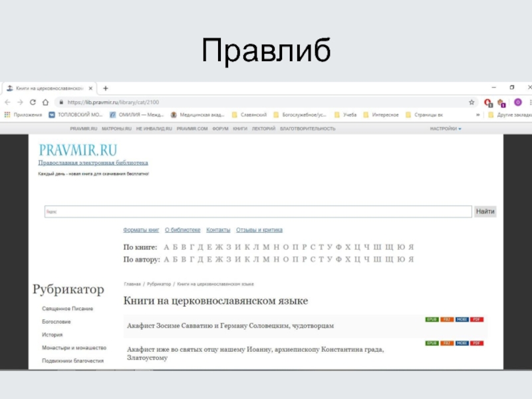Open the ОМИЛИЯ bookmark

click(x=137, y=115)
